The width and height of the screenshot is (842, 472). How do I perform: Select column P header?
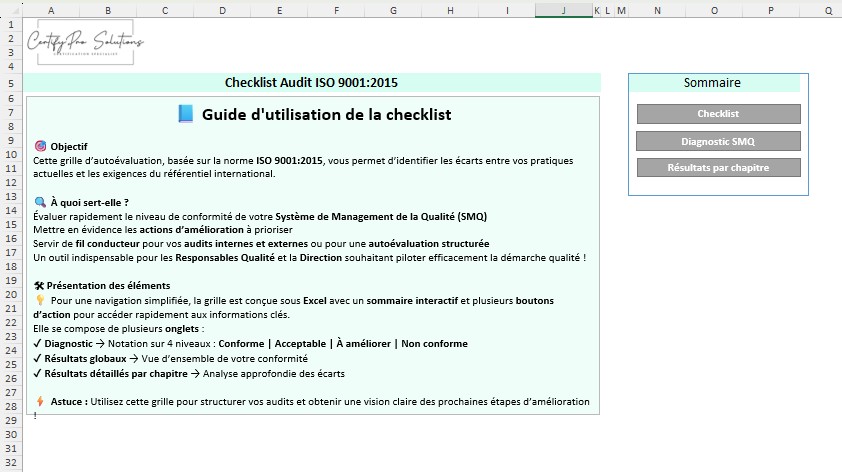[x=771, y=10]
